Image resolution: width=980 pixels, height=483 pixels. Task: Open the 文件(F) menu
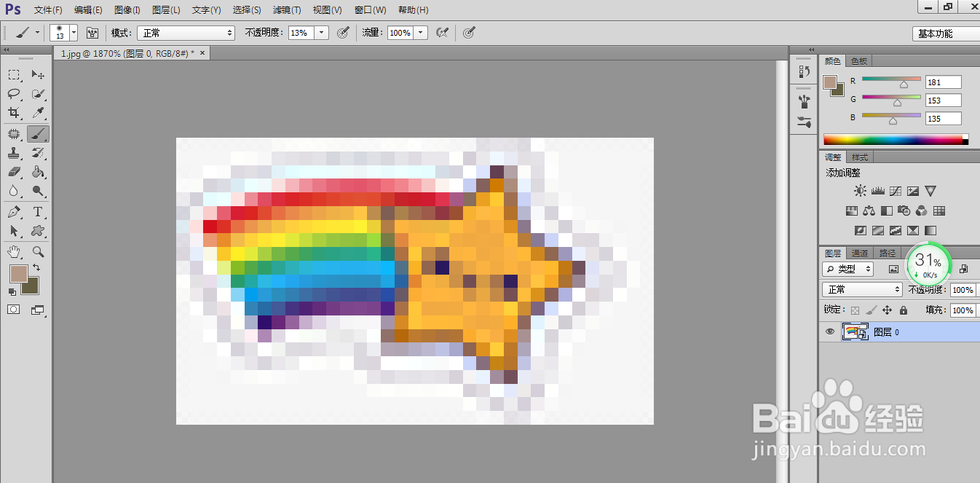[48, 10]
